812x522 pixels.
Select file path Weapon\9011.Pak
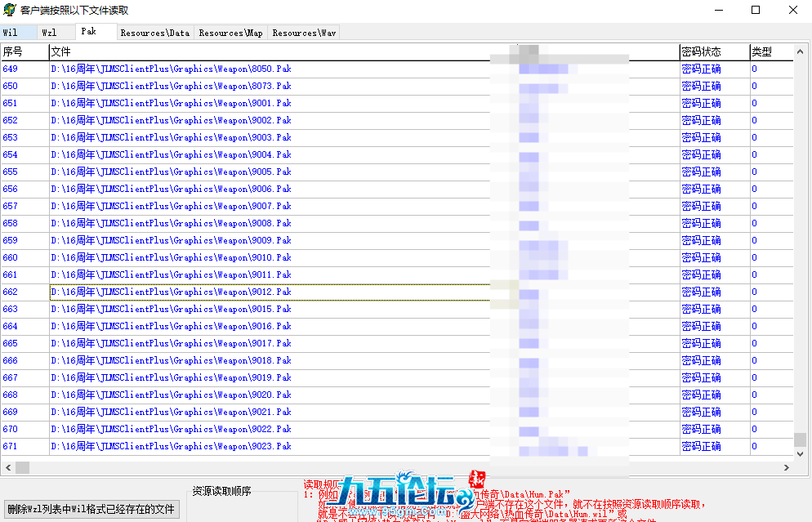pos(171,274)
